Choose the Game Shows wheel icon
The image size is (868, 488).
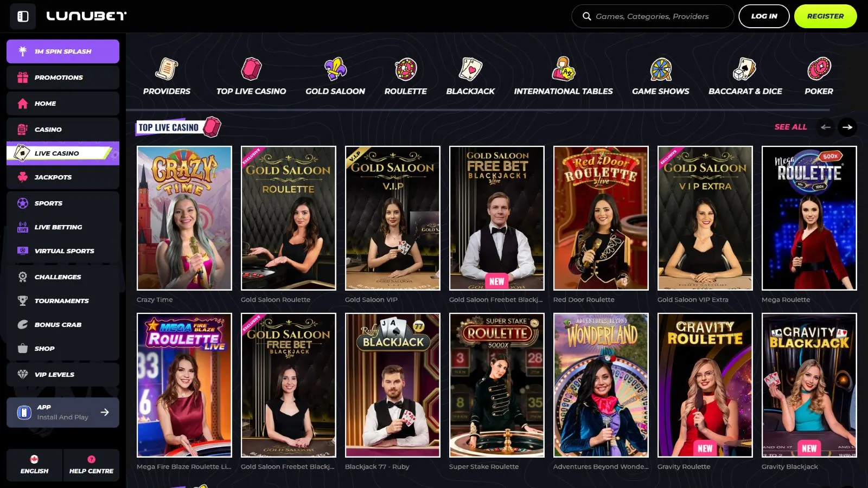660,69
